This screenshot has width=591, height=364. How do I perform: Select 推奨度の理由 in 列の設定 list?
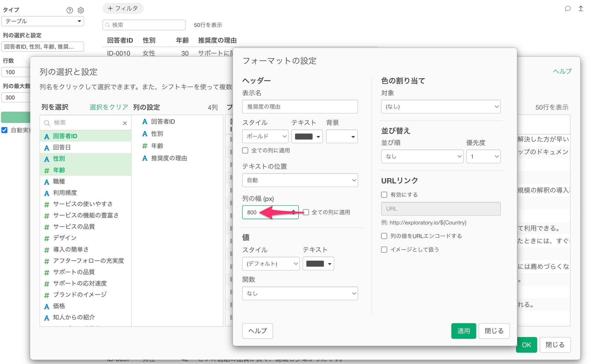point(169,158)
